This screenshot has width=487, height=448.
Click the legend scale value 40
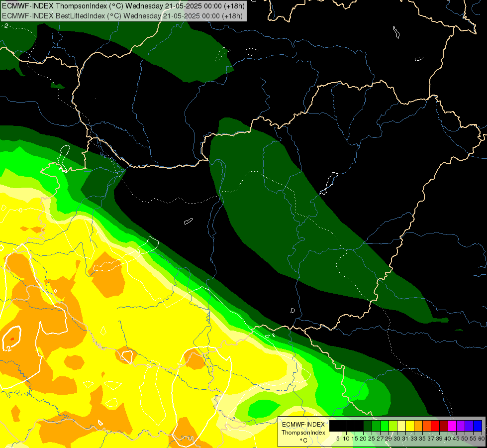coord(447,439)
